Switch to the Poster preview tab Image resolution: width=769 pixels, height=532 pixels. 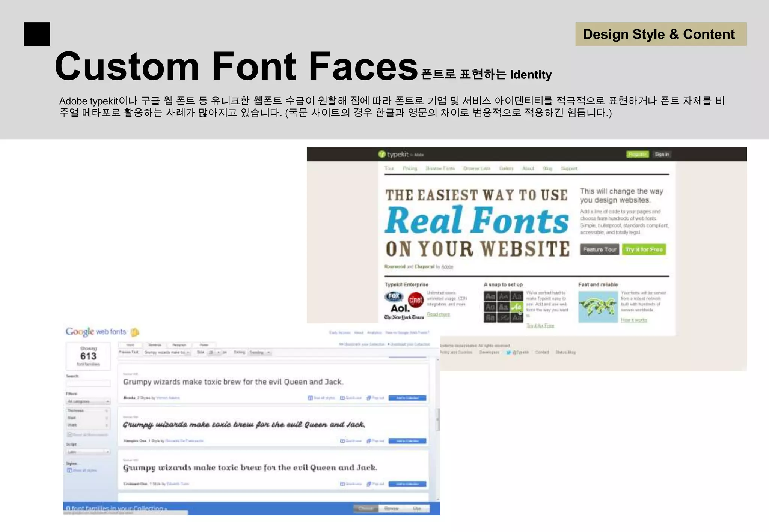[204, 345]
